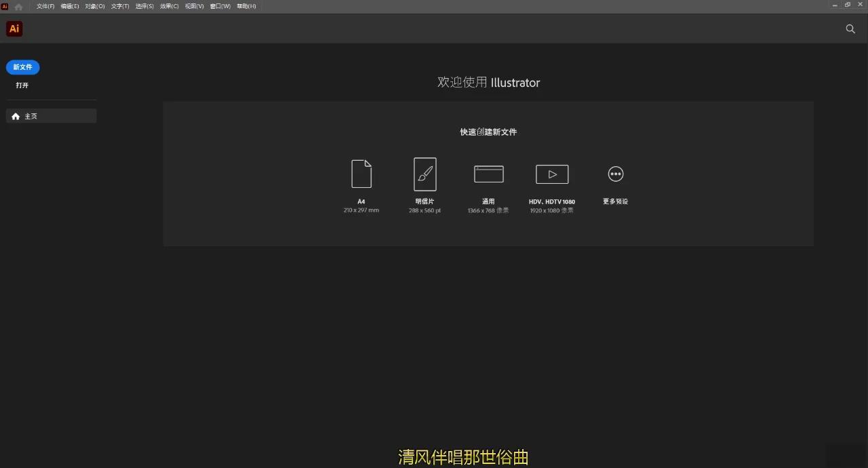Click the 新文件 new file button
The height and width of the screenshot is (468, 868).
click(x=23, y=67)
